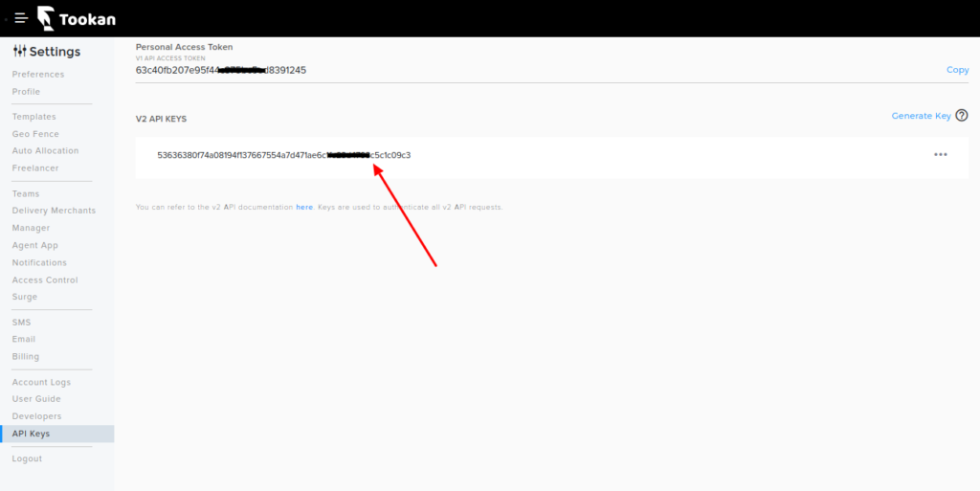Select Agent App in sidebar
This screenshot has height=491, width=980.
[x=34, y=246]
